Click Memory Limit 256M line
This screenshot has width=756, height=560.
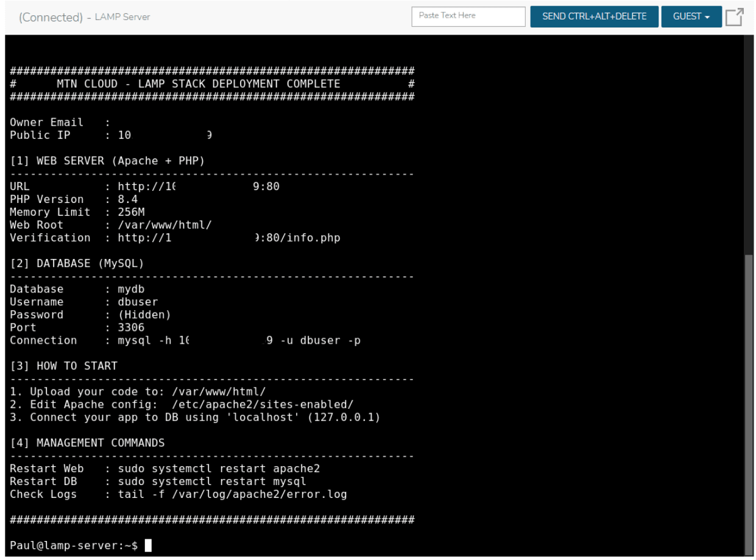click(x=77, y=212)
